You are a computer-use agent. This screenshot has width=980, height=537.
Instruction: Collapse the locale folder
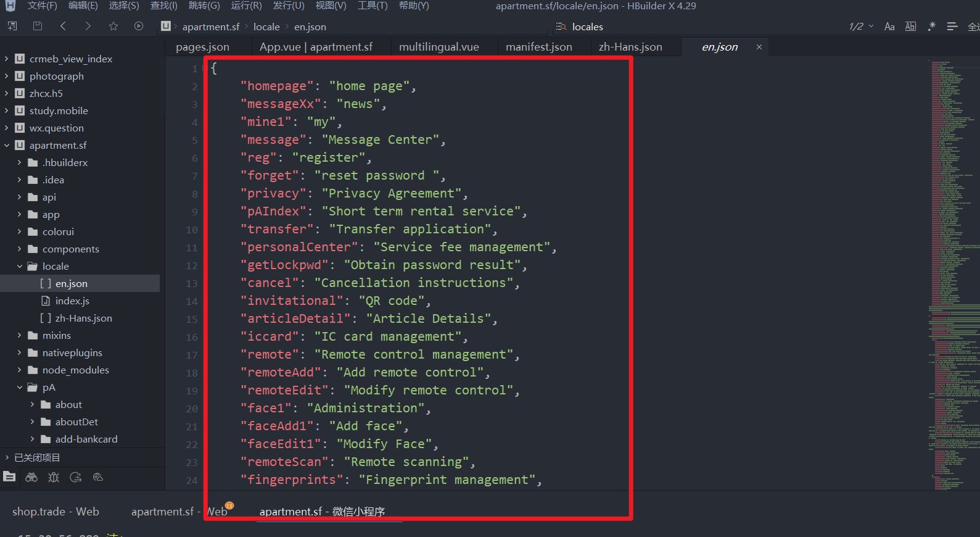pos(19,266)
